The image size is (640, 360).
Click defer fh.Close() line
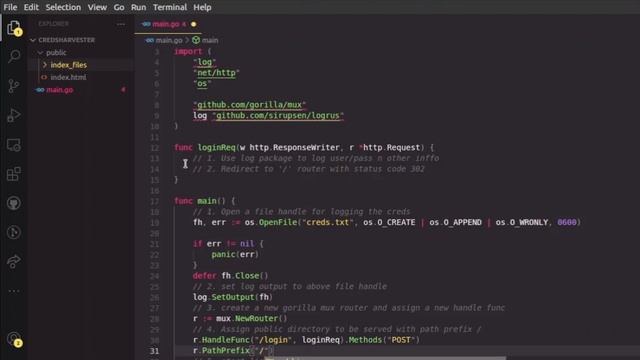tap(230, 276)
